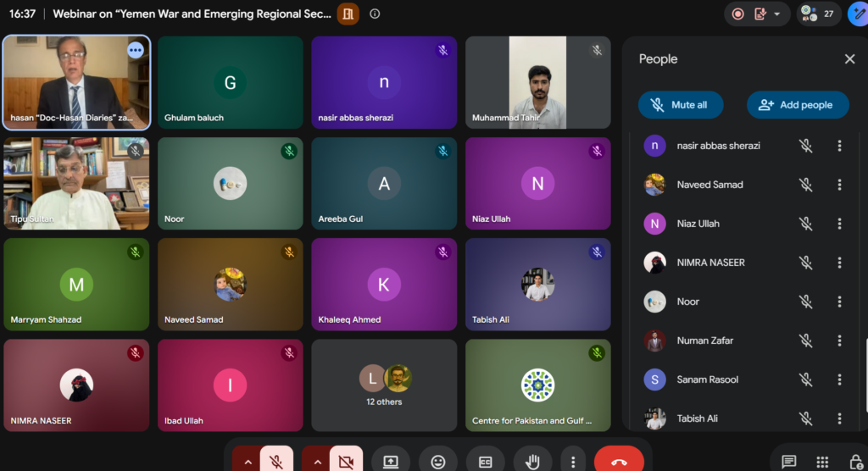Image resolution: width=868 pixels, height=471 pixels.
Task: Select Tipu Sultan's video tile
Action: [x=76, y=183]
